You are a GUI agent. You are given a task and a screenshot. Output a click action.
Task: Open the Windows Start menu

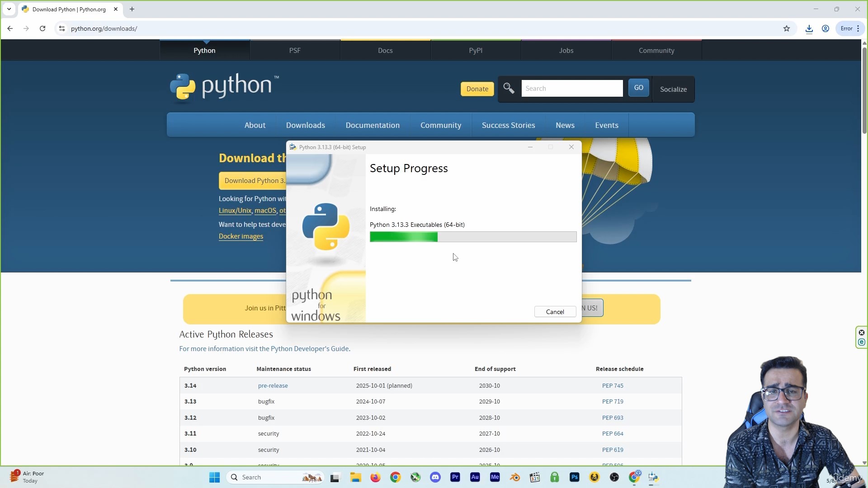click(214, 477)
